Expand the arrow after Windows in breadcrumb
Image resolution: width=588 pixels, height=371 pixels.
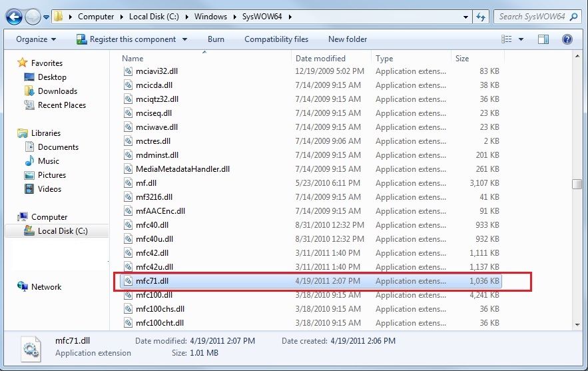tap(234, 17)
